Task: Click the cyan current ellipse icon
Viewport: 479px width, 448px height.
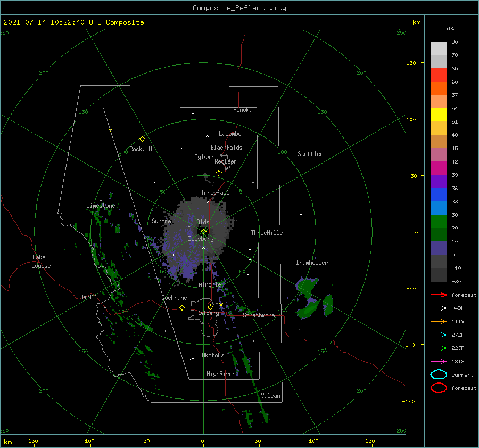Action: click(439, 374)
